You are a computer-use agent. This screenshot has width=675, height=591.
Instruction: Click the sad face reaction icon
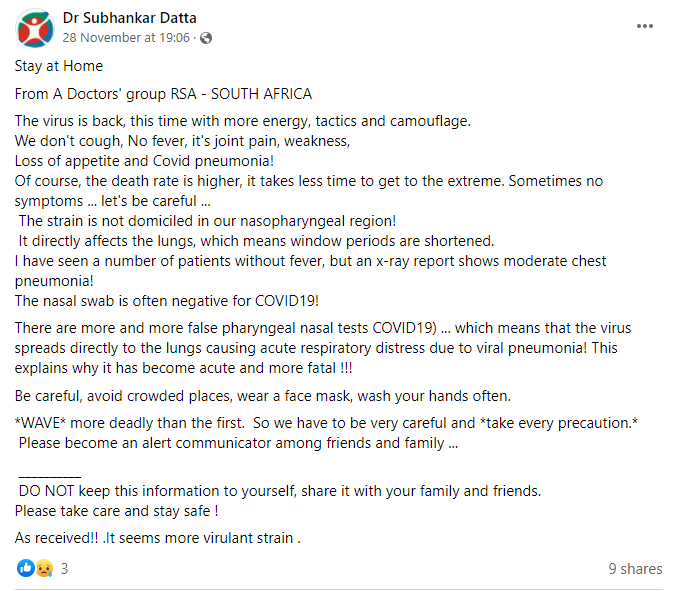pyautogui.click(x=43, y=568)
